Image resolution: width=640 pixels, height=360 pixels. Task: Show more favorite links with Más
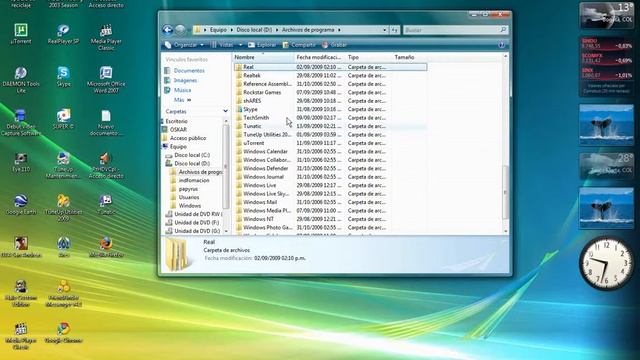click(182, 100)
